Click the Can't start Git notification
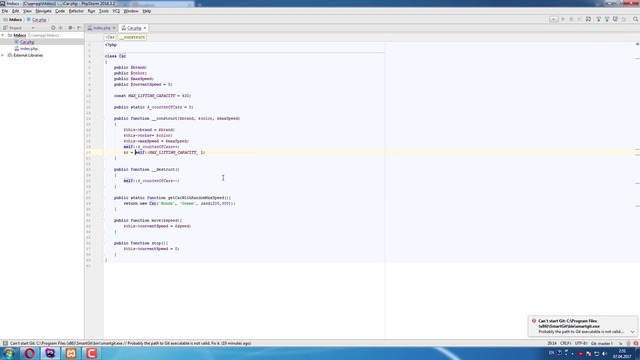This screenshot has width=640, height=360. tap(583, 326)
